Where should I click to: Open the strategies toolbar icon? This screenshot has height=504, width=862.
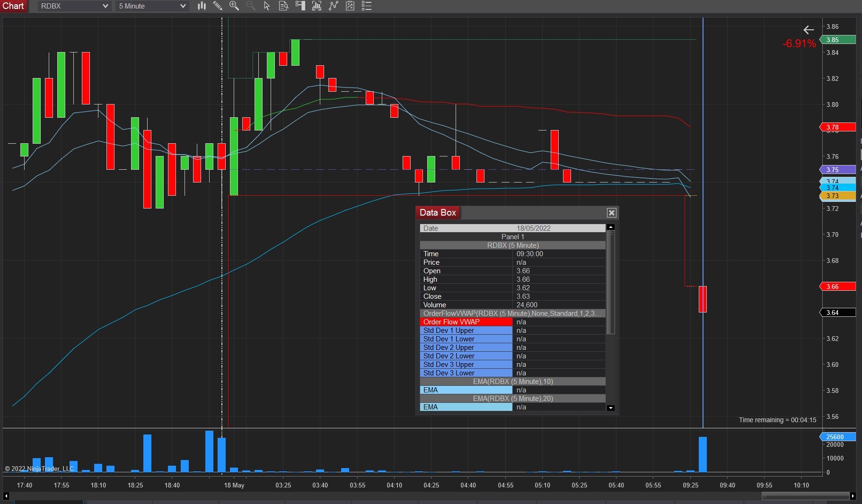point(334,6)
